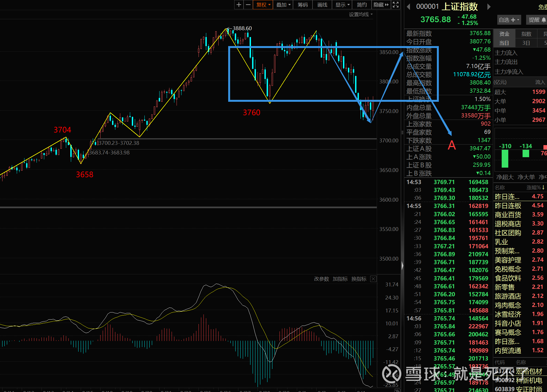Open 设置均线 moving average dropdown
Screen dimensions: 547x392
361,14
